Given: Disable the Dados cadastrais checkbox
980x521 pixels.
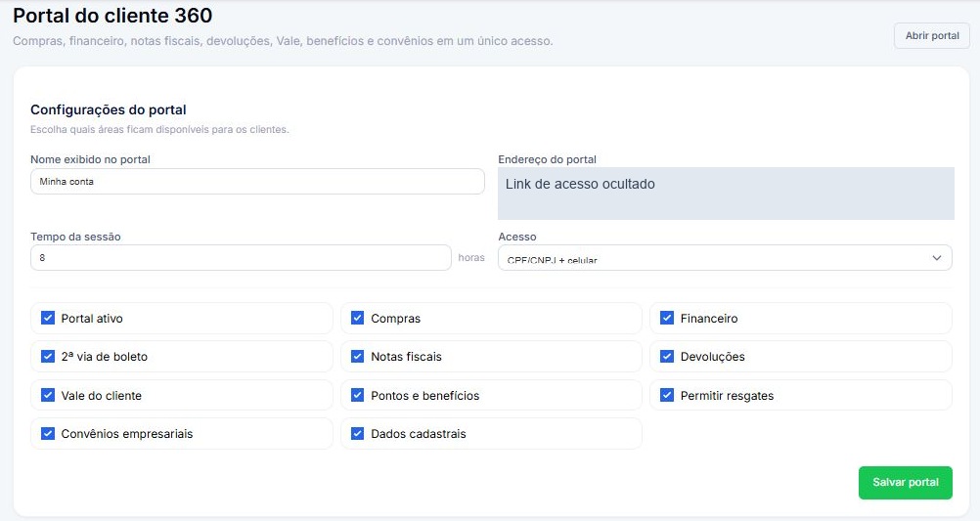Looking at the screenshot, I should (358, 433).
